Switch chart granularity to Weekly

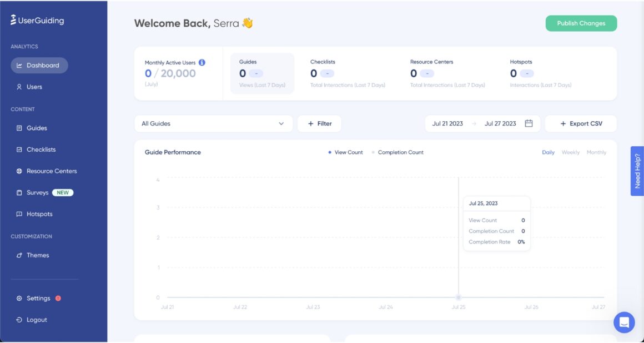[571, 152]
